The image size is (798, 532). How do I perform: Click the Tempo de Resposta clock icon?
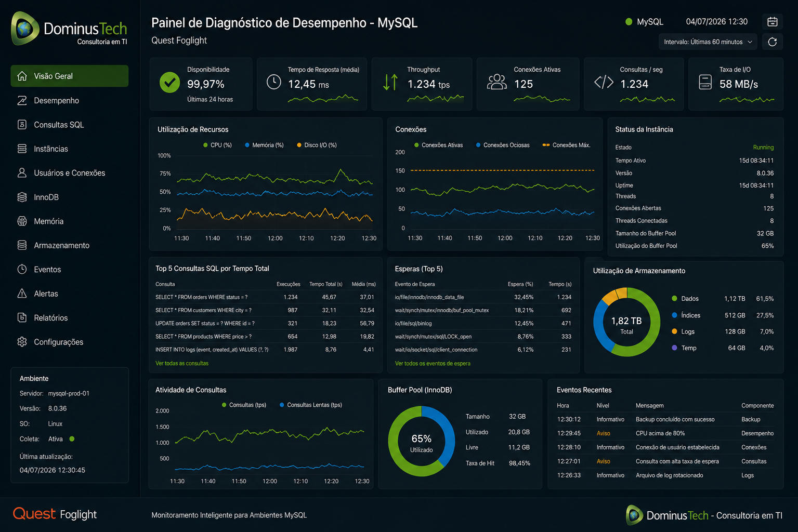(x=274, y=82)
